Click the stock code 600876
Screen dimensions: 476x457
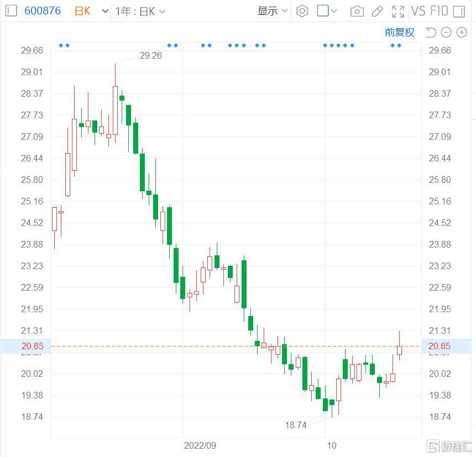click(x=43, y=11)
